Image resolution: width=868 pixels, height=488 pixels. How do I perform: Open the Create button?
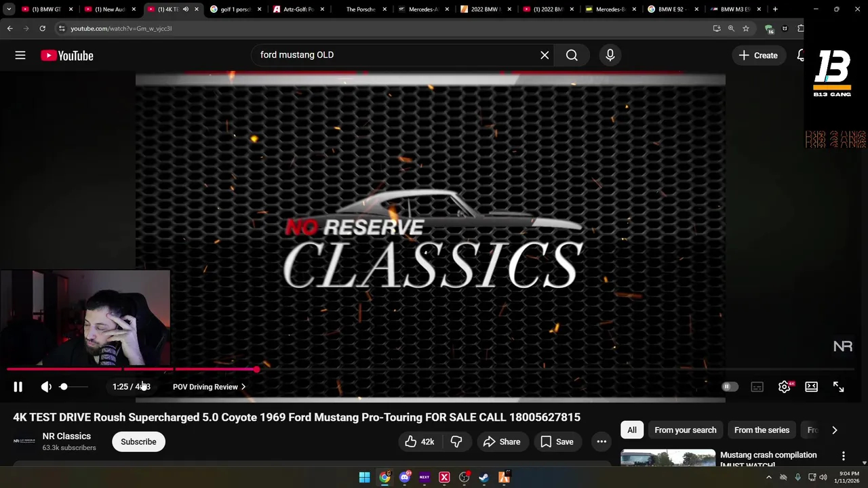tap(758, 56)
